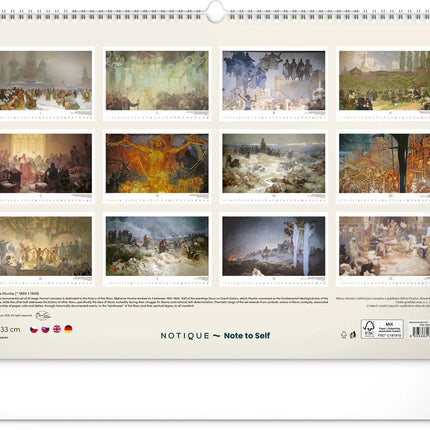Viewport: 430px width, 430px height.
Task: Open the painting with blue floating figures
Action: click(x=274, y=80)
